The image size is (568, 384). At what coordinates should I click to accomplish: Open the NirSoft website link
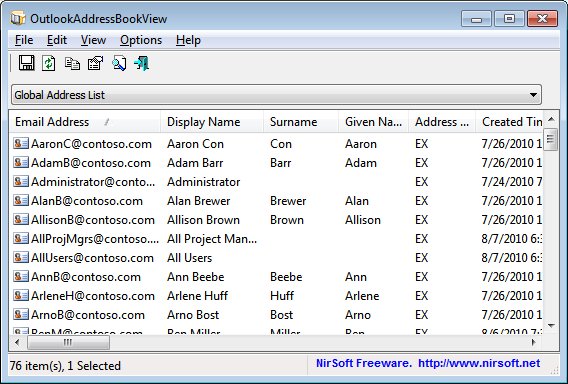[x=479, y=363]
